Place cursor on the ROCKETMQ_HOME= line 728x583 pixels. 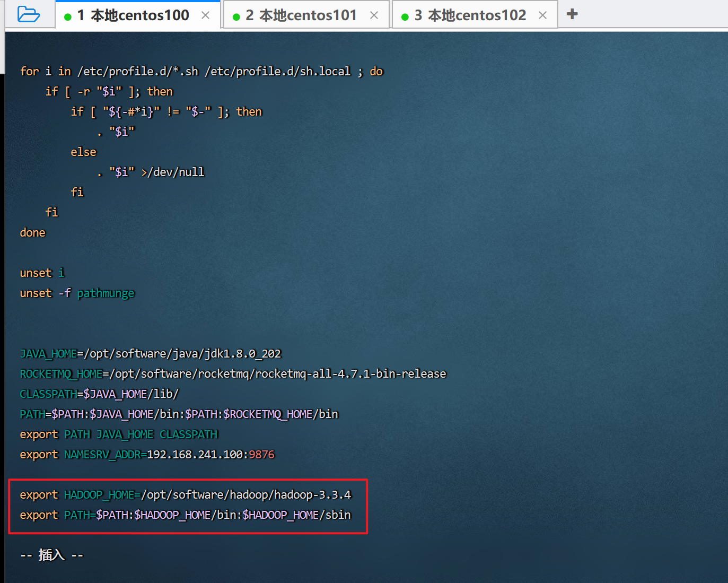(233, 374)
